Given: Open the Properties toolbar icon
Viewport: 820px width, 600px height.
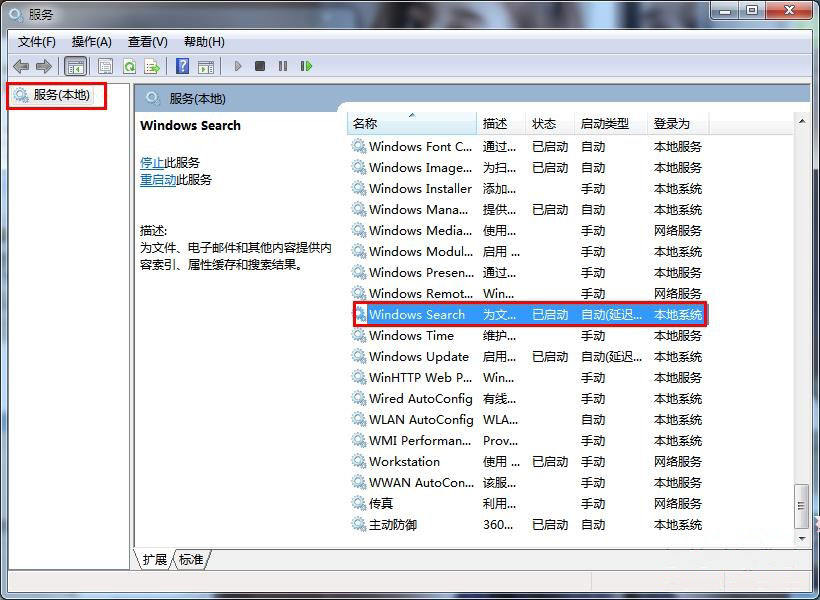Looking at the screenshot, I should pos(105,66).
